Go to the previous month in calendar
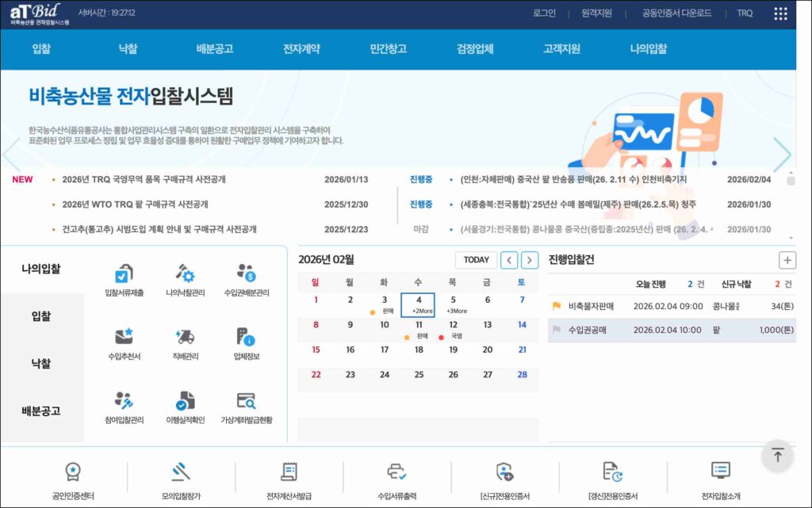Viewport: 812px width, 508px height. (509, 260)
